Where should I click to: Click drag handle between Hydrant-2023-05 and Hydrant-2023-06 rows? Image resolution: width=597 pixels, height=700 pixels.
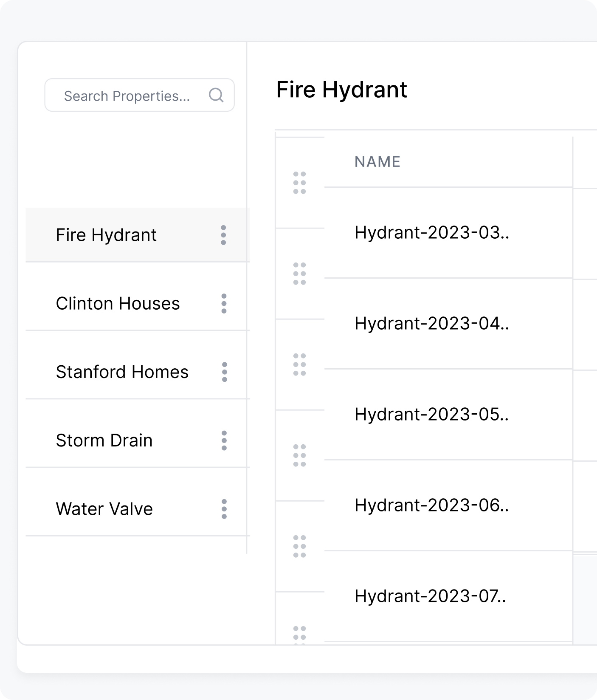299,455
